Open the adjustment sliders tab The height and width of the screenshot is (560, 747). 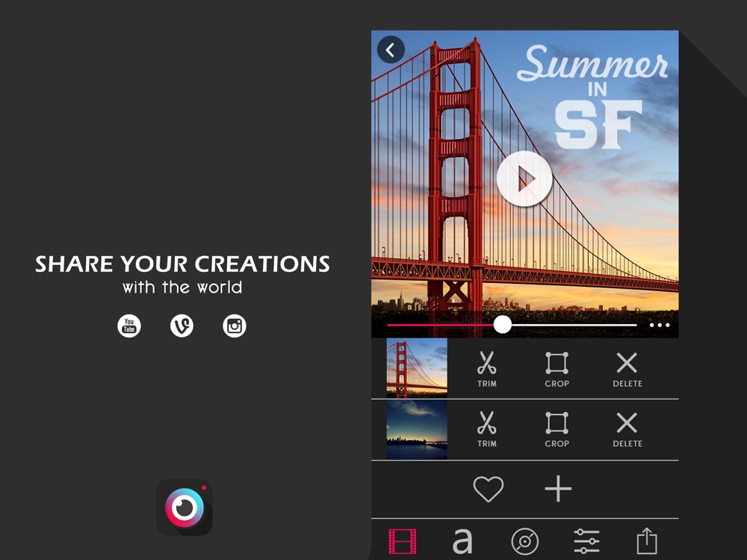586,541
